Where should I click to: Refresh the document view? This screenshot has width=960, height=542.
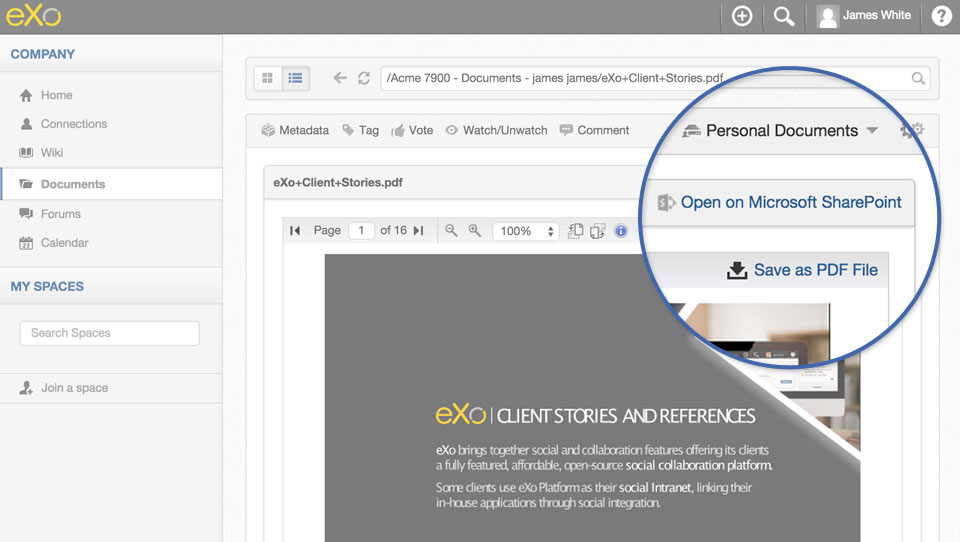coord(364,78)
